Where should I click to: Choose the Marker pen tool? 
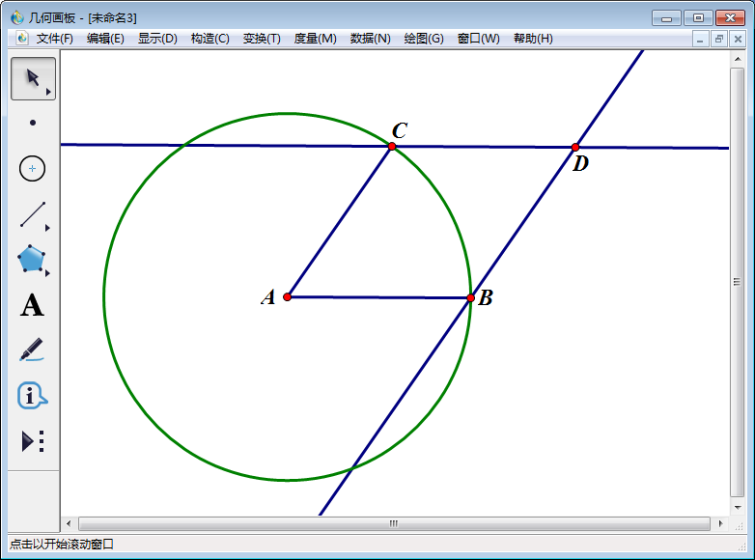[x=33, y=350]
